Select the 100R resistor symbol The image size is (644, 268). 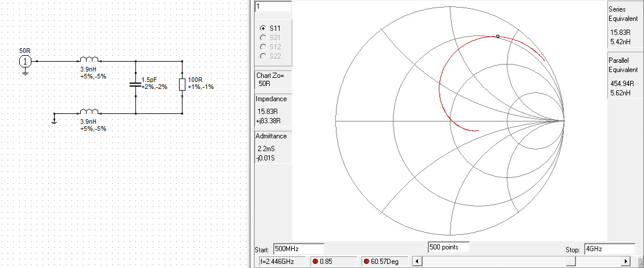point(182,85)
